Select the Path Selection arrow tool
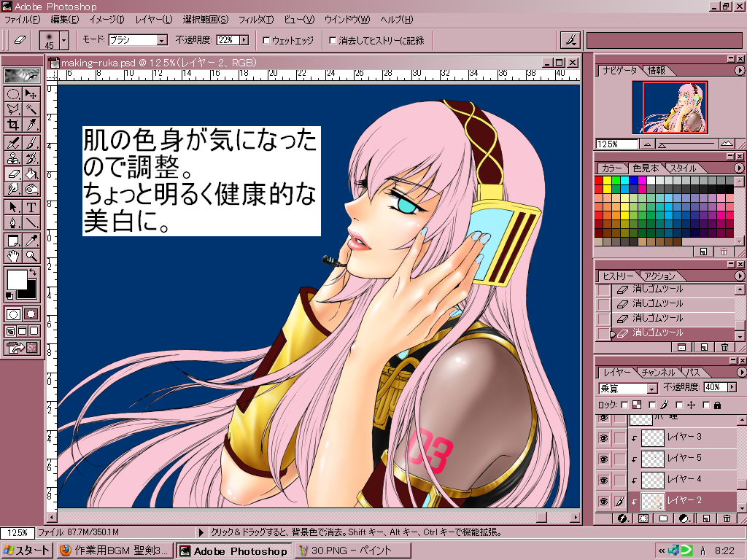 13,206
